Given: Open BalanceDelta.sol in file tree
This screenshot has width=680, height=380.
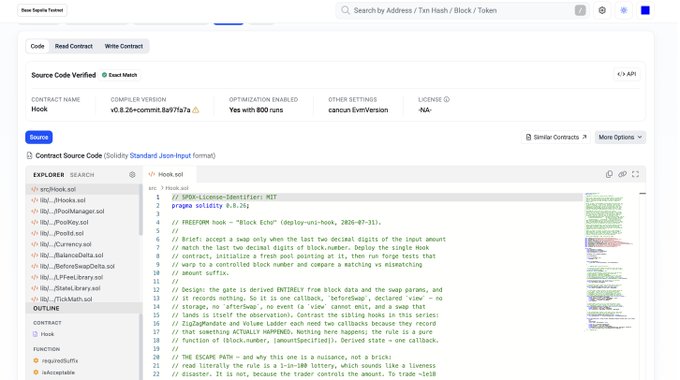Looking at the screenshot, I should tap(82, 255).
